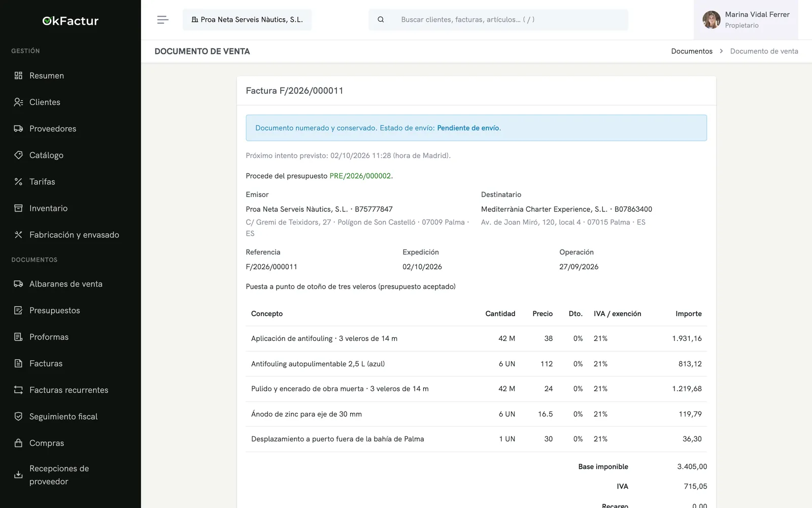
Task: Click the Pendiente de envío status text
Action: pos(468,128)
